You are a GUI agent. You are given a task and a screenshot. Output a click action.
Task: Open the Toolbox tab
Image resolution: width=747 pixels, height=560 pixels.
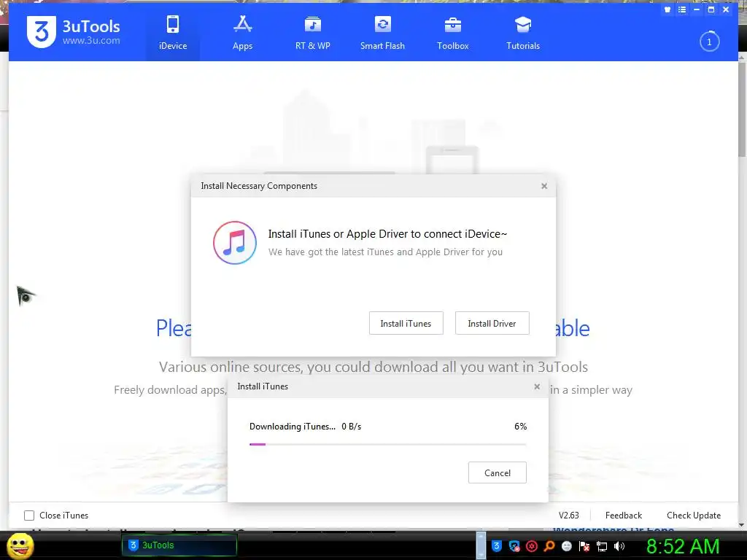click(x=452, y=32)
